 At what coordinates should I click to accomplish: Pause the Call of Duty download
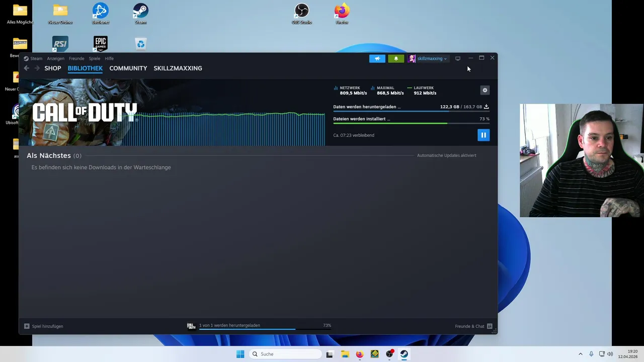tap(483, 135)
